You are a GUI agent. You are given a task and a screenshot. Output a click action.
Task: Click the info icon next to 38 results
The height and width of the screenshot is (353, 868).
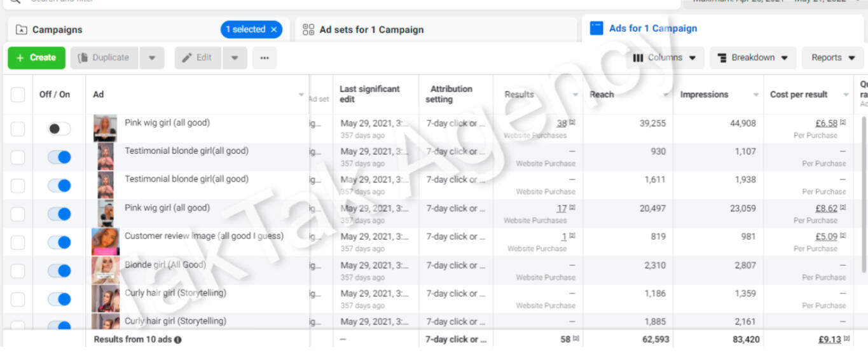(x=572, y=123)
